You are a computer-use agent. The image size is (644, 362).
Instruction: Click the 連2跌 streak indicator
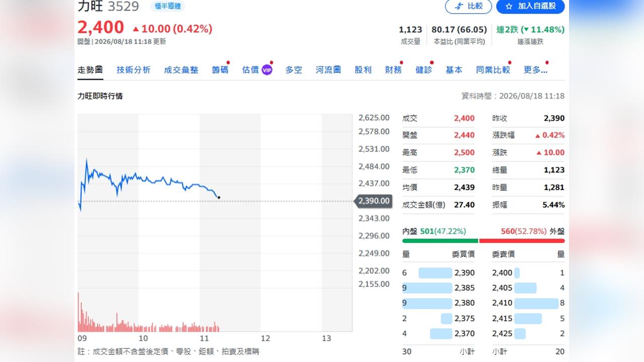[x=530, y=30]
